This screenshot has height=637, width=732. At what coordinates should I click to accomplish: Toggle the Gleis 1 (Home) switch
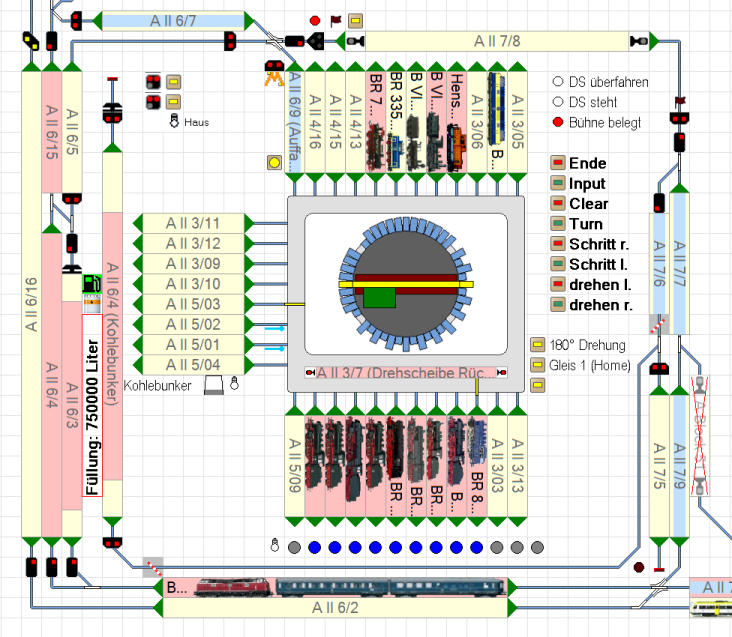[537, 366]
